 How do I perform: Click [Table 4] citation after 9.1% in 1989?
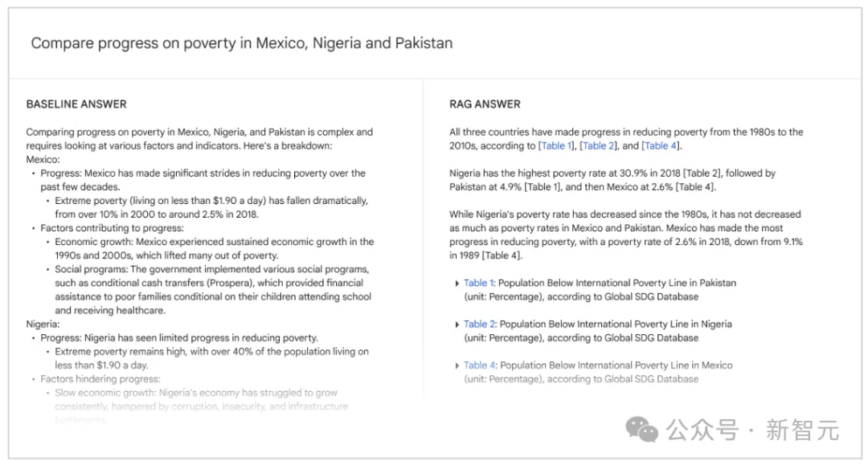(502, 255)
